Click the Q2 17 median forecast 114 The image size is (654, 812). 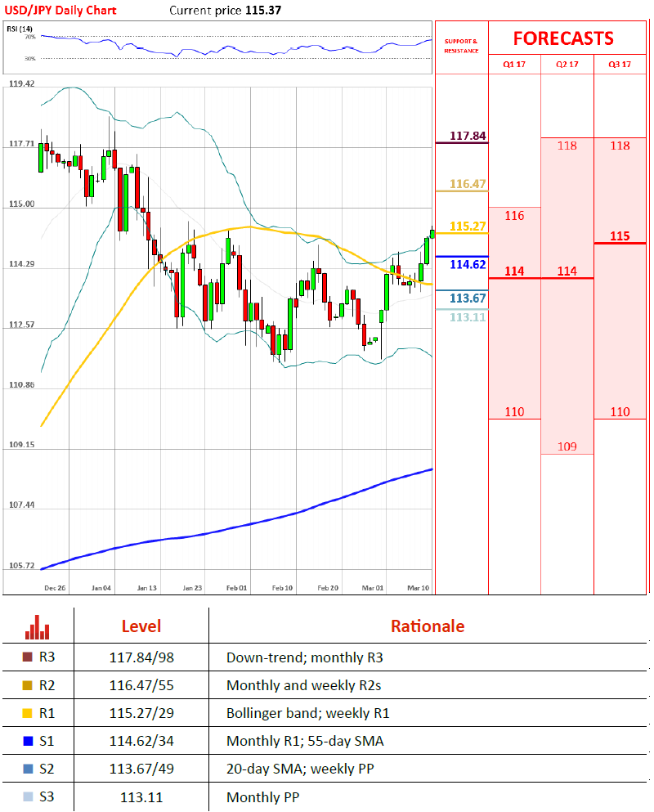pyautogui.click(x=567, y=271)
